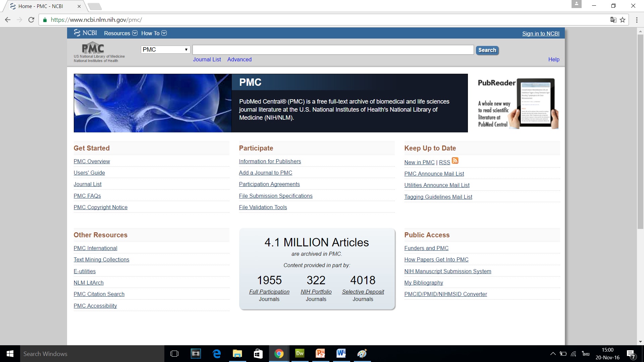Screen dimensions: 644x362
Task: Open Users' Guide link
Action: [x=89, y=173]
